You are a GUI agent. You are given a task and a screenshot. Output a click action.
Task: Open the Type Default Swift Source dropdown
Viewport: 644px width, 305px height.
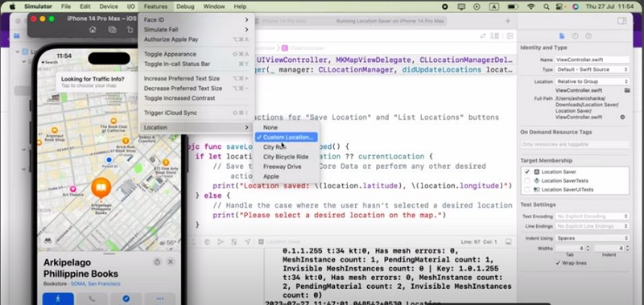[x=592, y=70]
